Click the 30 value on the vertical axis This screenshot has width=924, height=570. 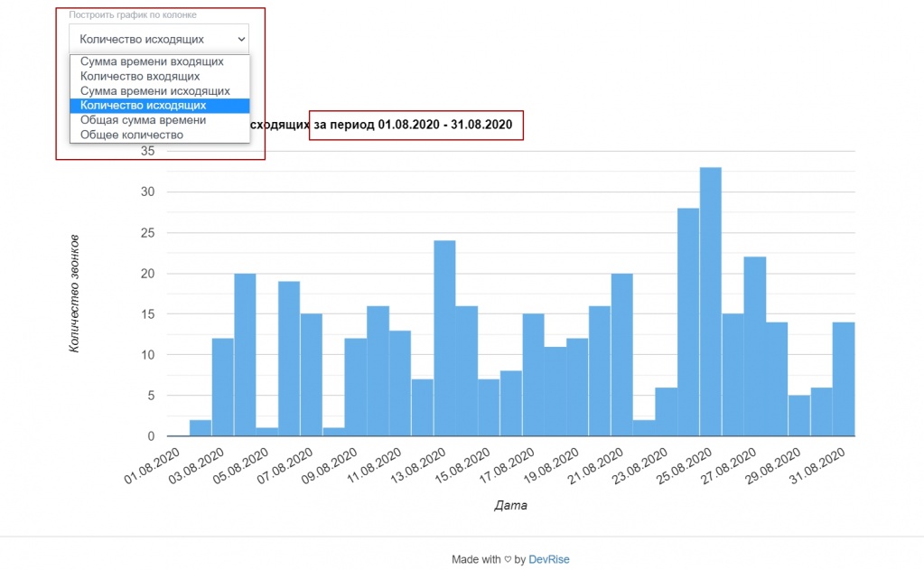147,192
